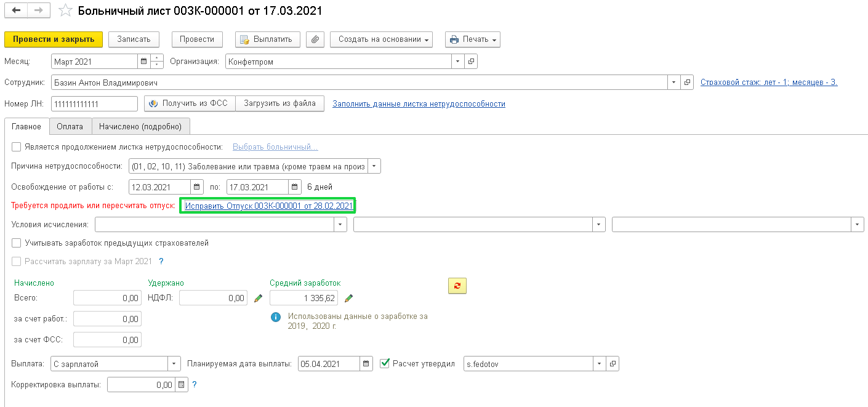Click the paperclip attachments icon
Screen dimensions: 868x407
[x=315, y=39]
